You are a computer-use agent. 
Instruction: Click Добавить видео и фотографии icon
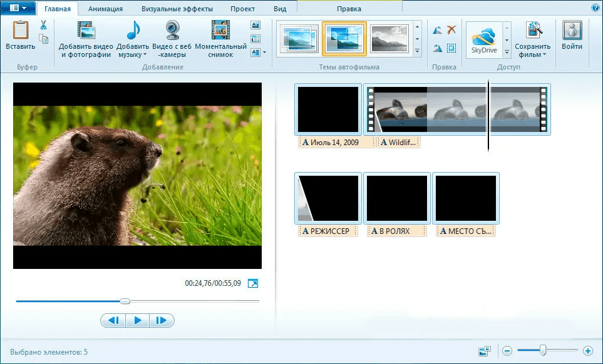point(86,31)
